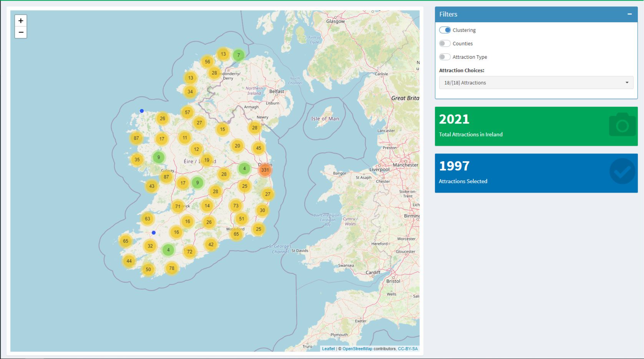This screenshot has width=644, height=359.
Task: Open the CC-BY-SA license link
Action: click(408, 349)
